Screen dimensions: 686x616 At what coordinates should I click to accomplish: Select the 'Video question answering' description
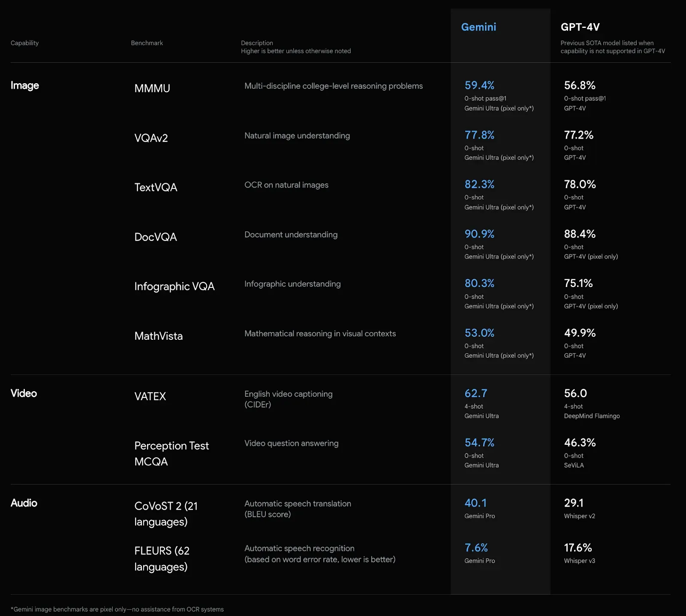pos(292,444)
